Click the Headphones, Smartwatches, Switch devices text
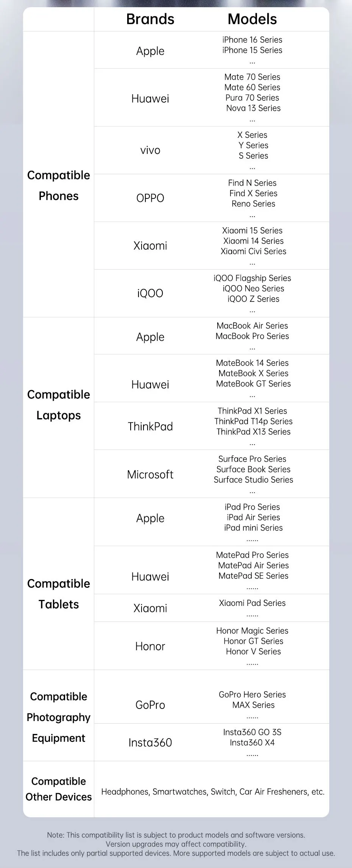This screenshot has width=352, height=868. tap(213, 792)
